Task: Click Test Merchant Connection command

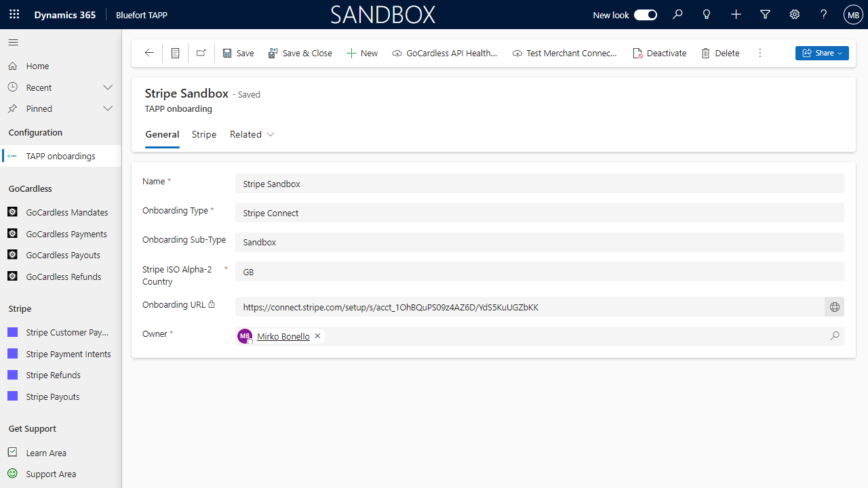Action: pyautogui.click(x=565, y=53)
